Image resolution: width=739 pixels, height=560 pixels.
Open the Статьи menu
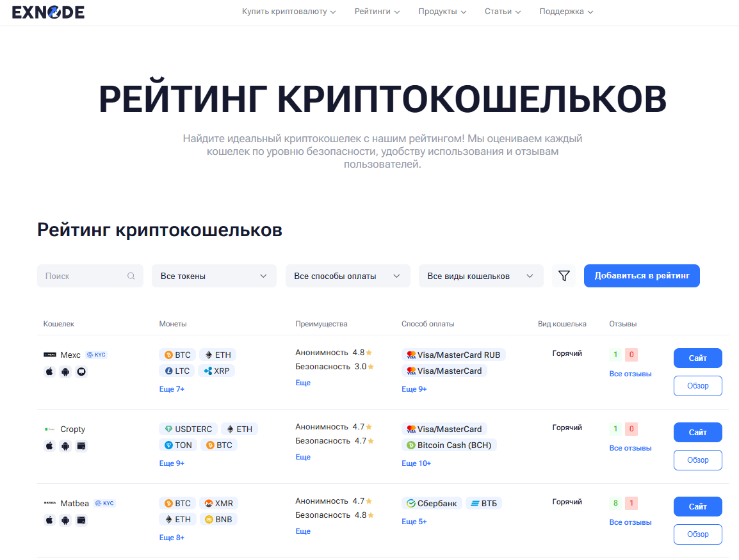click(503, 11)
